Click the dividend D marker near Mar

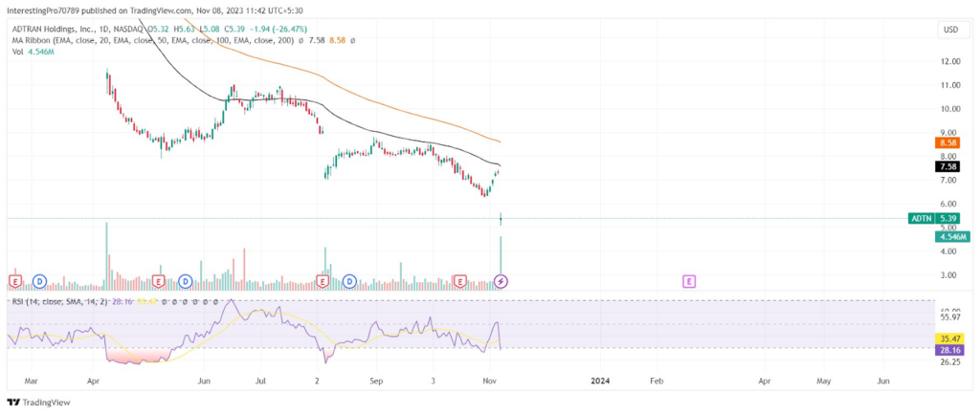40,282
